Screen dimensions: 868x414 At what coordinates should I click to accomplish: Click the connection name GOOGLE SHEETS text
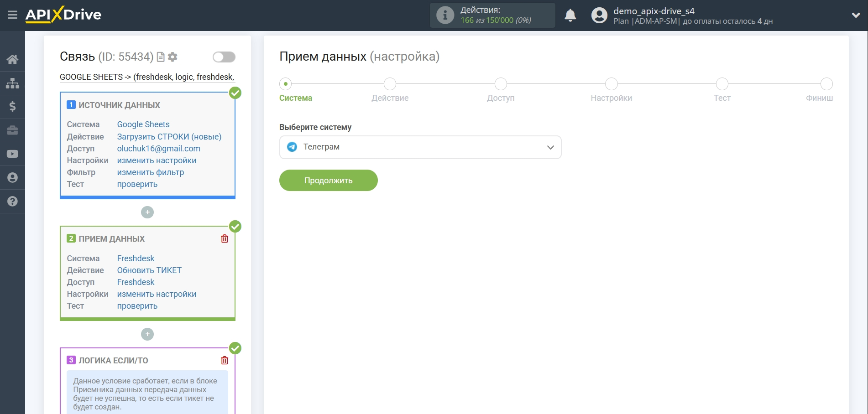(x=147, y=77)
